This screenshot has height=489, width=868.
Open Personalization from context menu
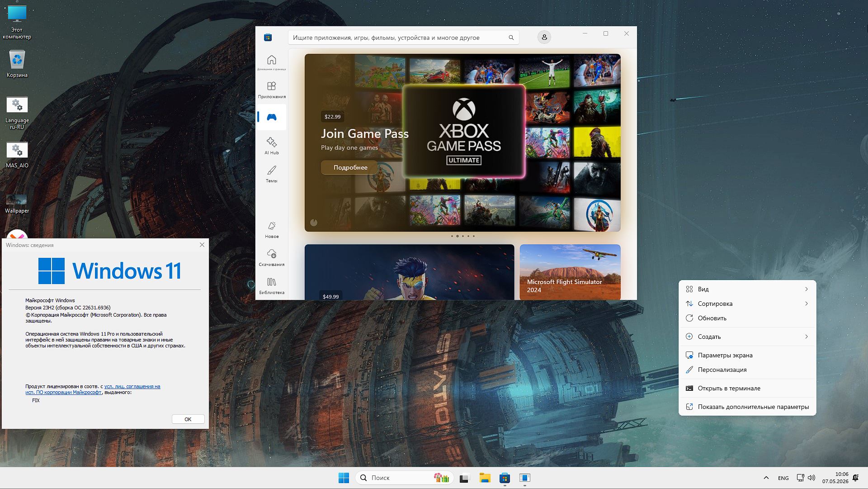(747, 370)
